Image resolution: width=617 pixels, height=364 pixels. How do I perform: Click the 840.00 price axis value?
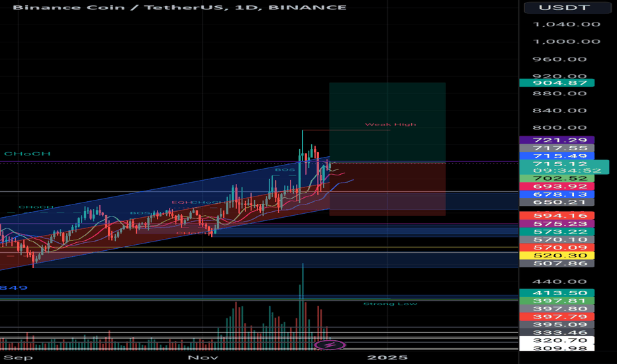pos(559,111)
